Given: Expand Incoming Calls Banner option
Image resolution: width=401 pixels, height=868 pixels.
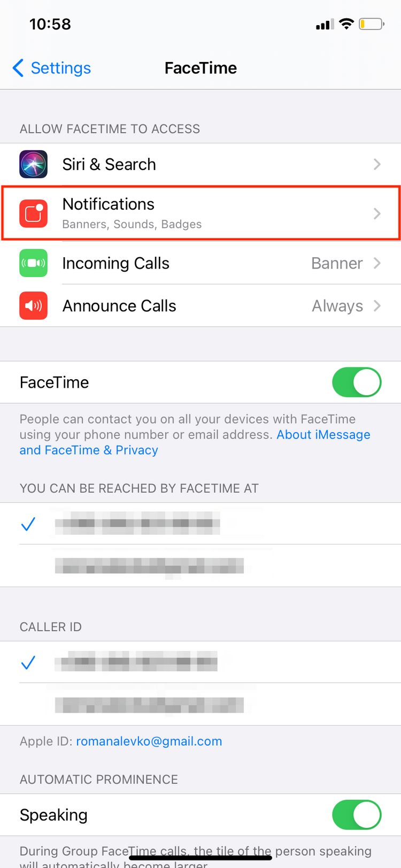Looking at the screenshot, I should [346, 263].
